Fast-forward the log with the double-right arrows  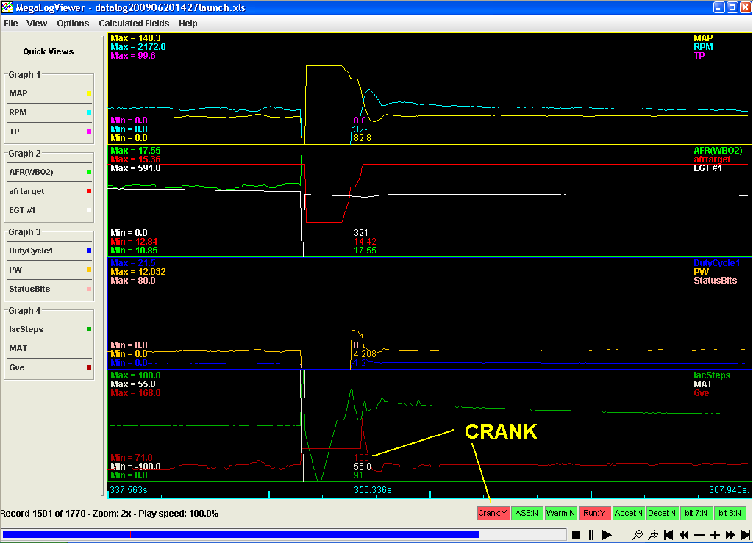(730, 535)
